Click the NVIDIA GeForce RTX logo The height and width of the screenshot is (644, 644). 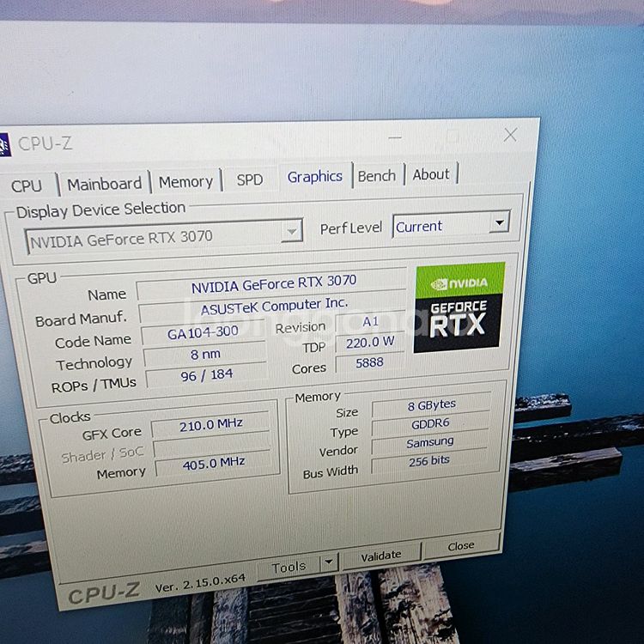tap(459, 307)
